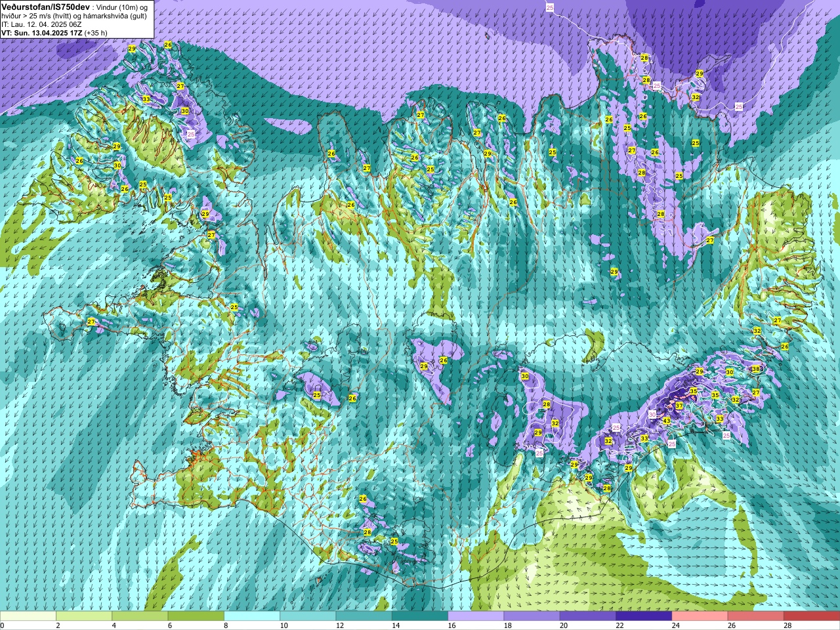
Task: Pick the pink 24–26 legend swatch
Action: click(700, 616)
